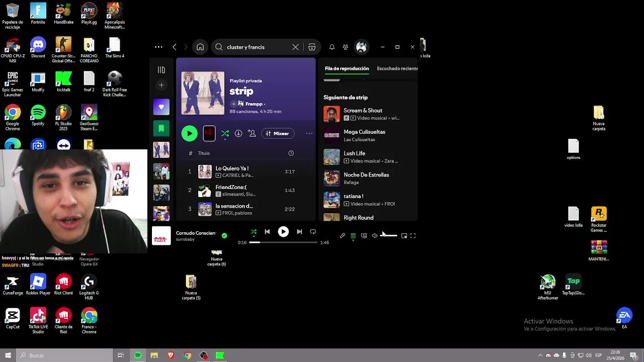Open Rockstar Games desktop shortcut

[599, 219]
